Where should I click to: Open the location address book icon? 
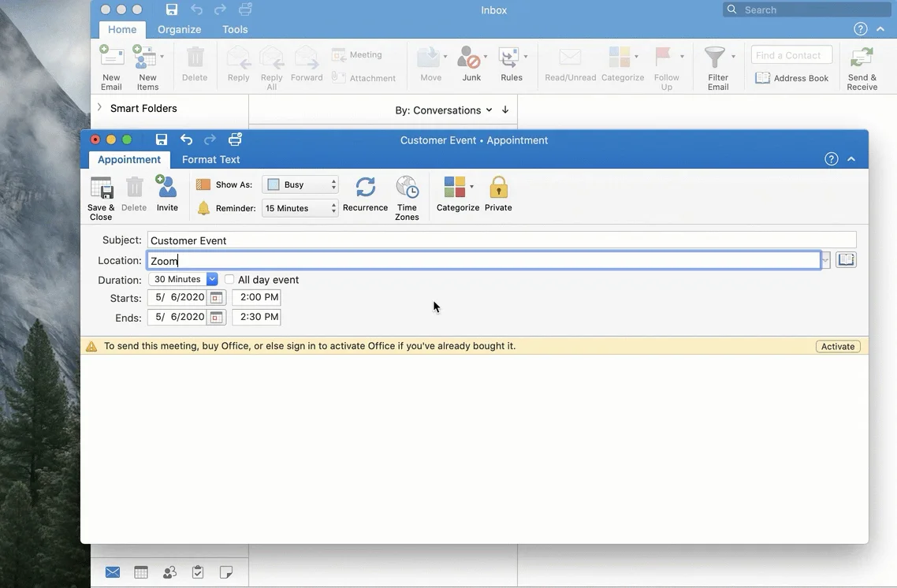[x=846, y=259]
